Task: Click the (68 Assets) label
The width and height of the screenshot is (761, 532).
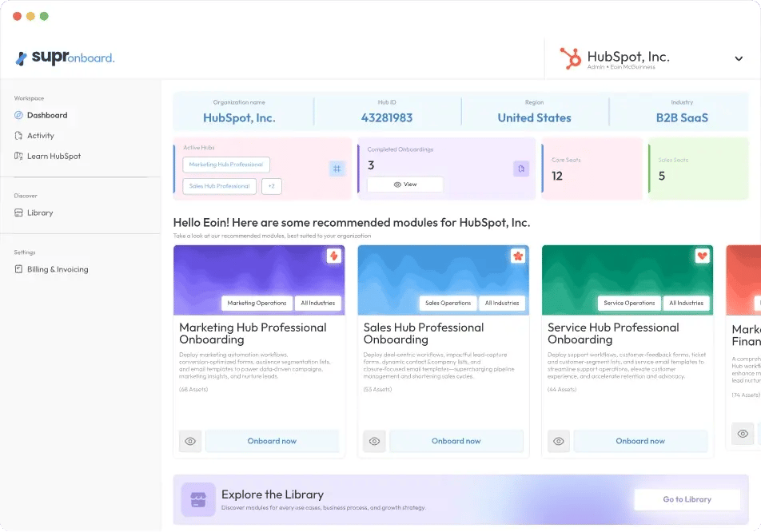Action: pos(193,390)
